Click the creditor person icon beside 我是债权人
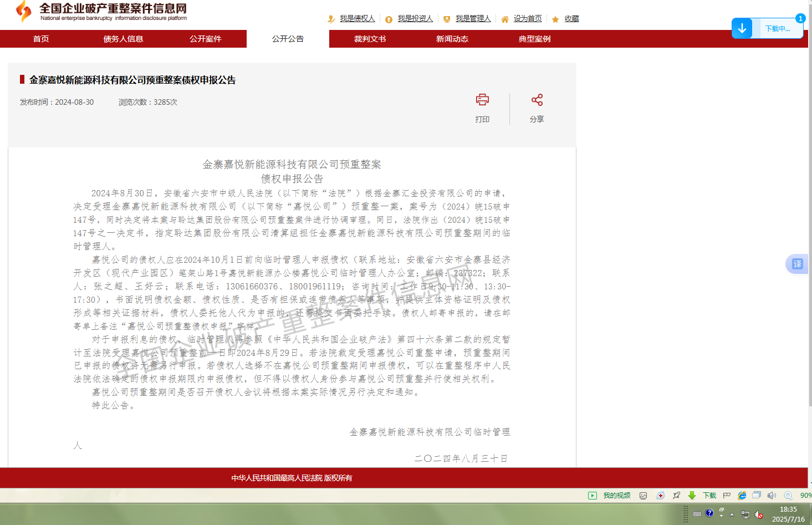The height and width of the screenshot is (525, 812). point(331,19)
